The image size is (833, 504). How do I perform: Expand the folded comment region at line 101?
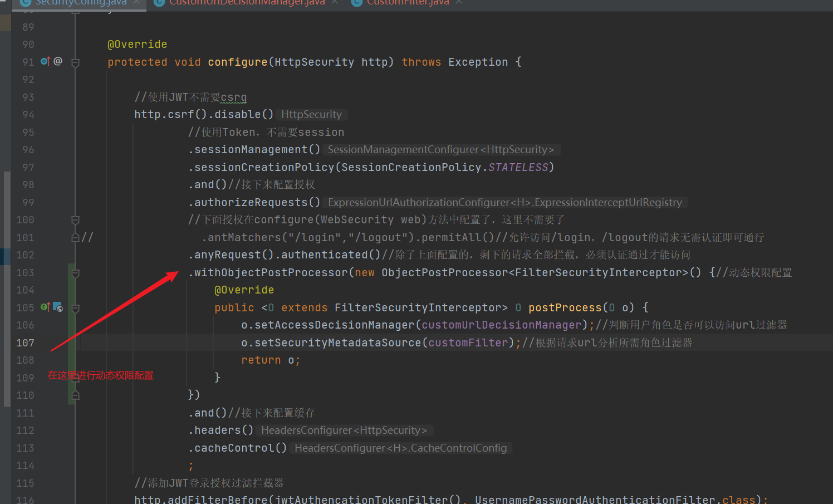coord(75,237)
